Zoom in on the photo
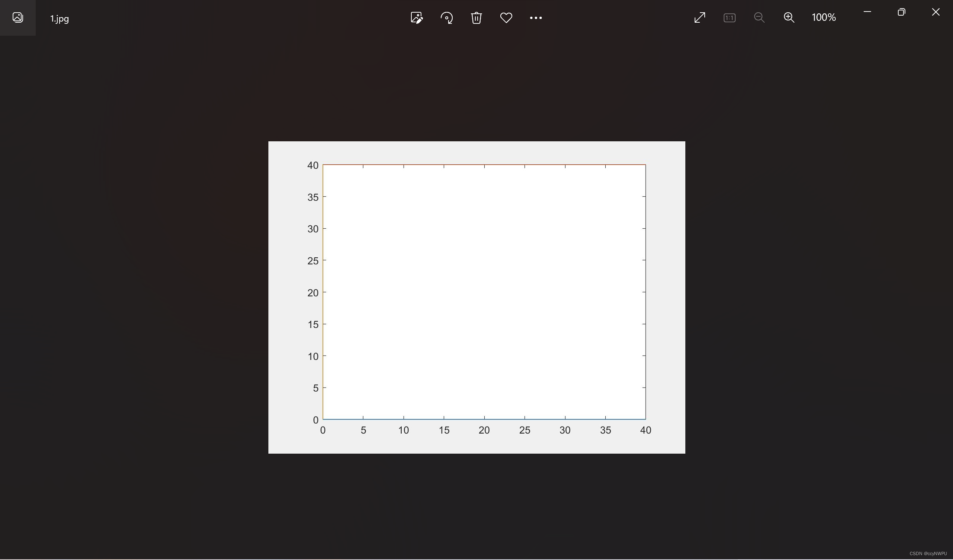Screen dimensions: 953x560 click(x=790, y=17)
